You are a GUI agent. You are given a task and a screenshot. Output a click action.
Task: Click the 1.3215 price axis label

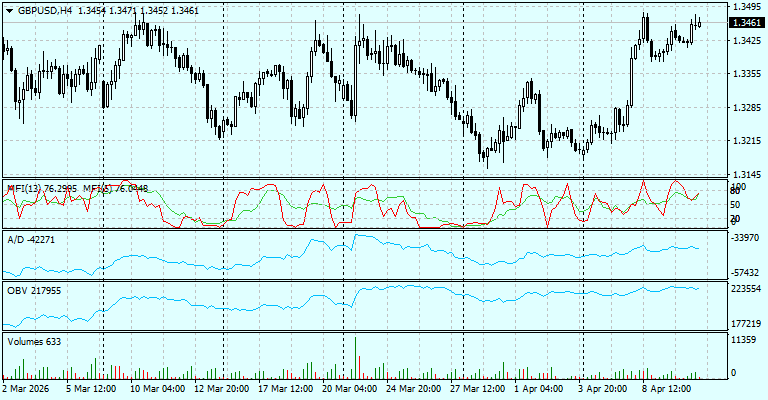click(747, 141)
